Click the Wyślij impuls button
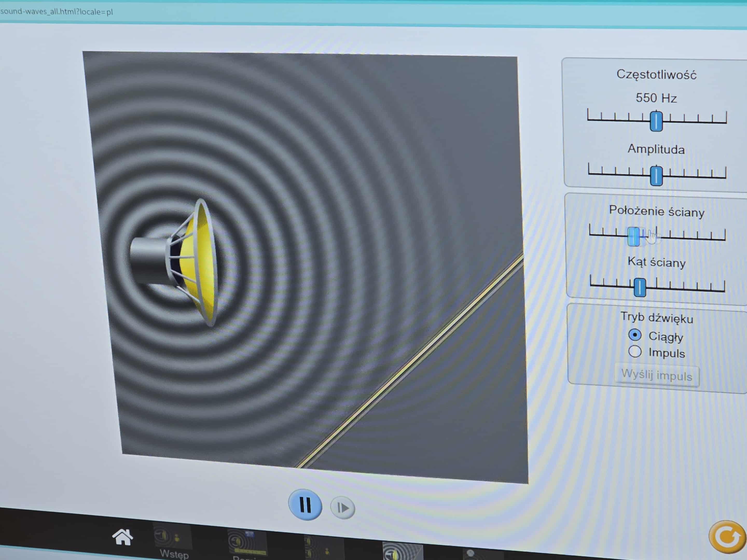 point(656,375)
